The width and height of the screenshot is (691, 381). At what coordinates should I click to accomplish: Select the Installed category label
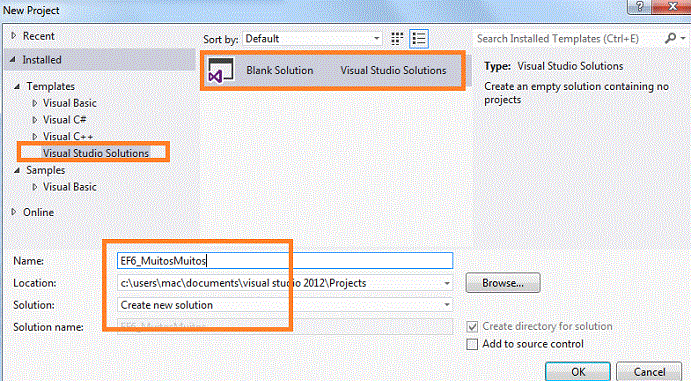42,59
